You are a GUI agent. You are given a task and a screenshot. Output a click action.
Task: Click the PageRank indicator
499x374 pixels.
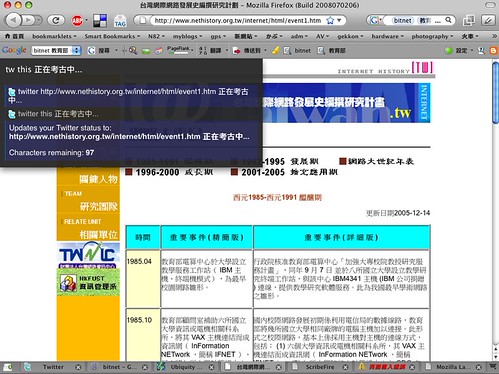178,50
